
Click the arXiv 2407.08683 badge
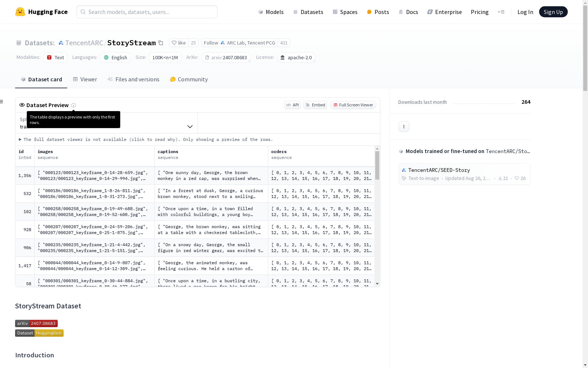(x=36, y=323)
